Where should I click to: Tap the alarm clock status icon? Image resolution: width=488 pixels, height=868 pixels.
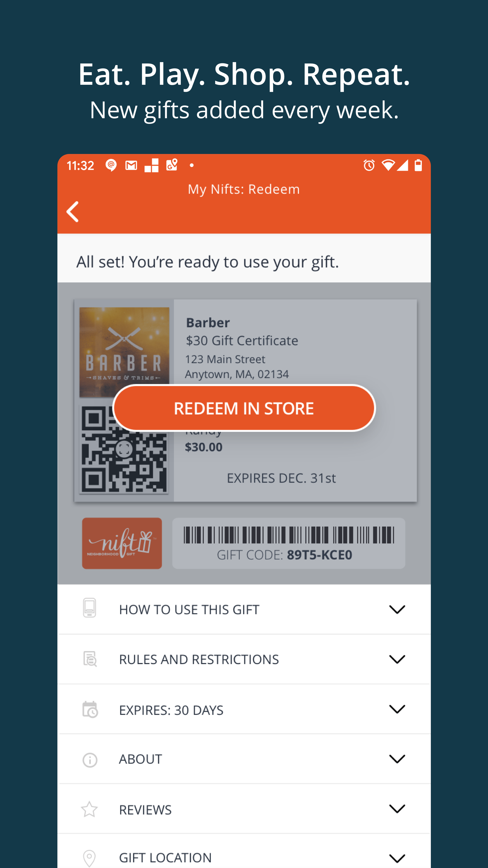tap(369, 165)
